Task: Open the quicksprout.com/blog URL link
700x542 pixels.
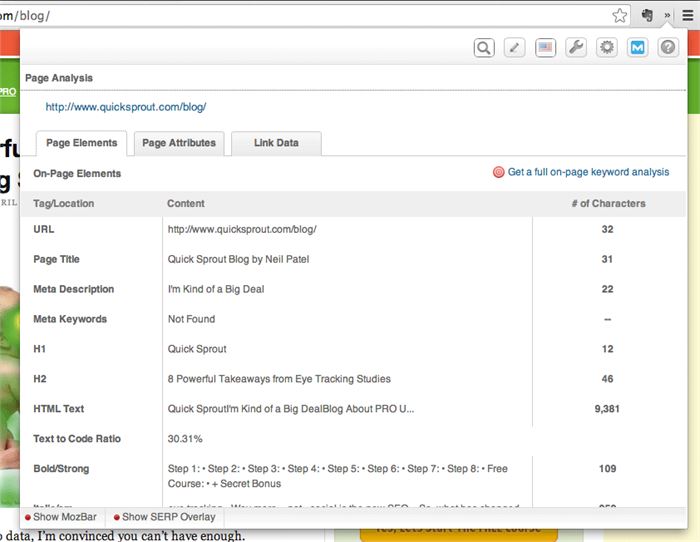Action: click(126, 107)
